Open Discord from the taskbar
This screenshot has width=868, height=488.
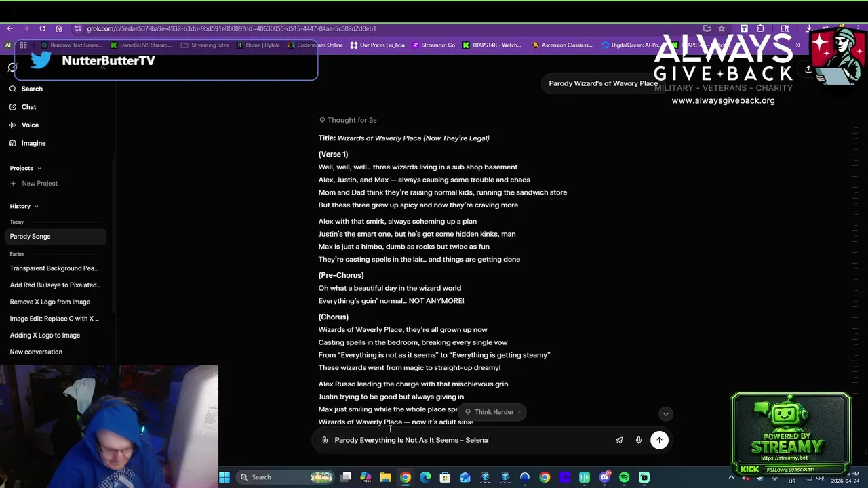604,477
